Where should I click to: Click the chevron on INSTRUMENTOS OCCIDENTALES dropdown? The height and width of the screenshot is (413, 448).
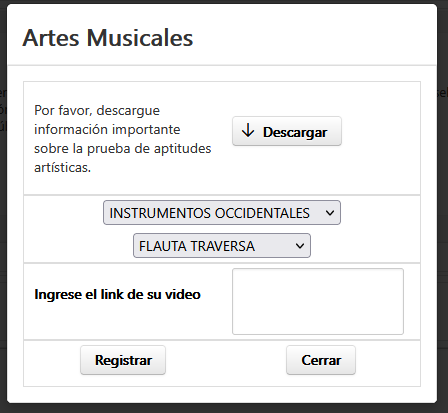[x=330, y=213]
